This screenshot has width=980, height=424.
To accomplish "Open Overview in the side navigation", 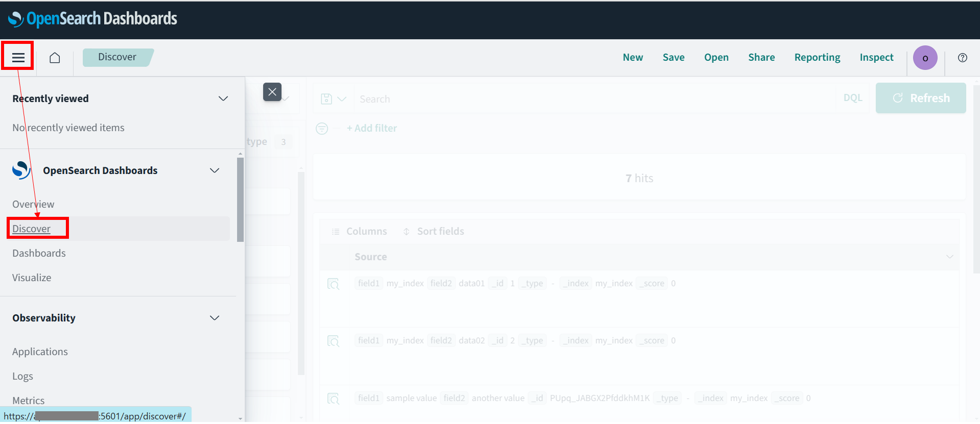I will click(x=33, y=204).
